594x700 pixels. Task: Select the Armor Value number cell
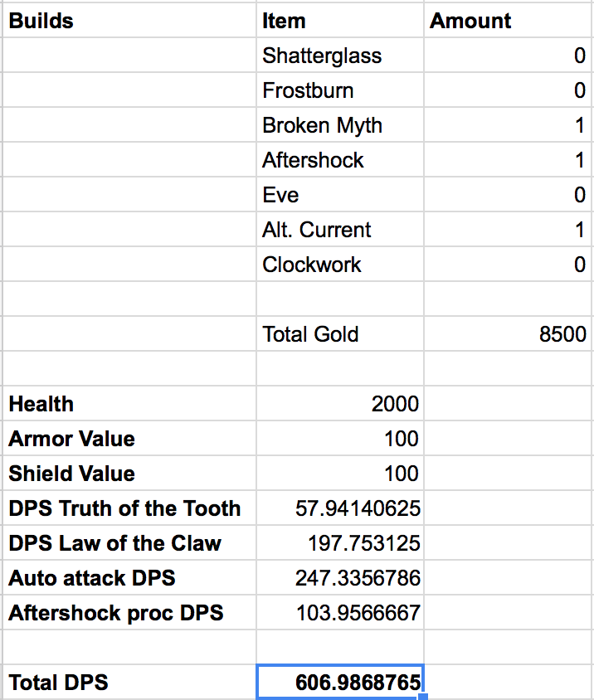(340, 438)
